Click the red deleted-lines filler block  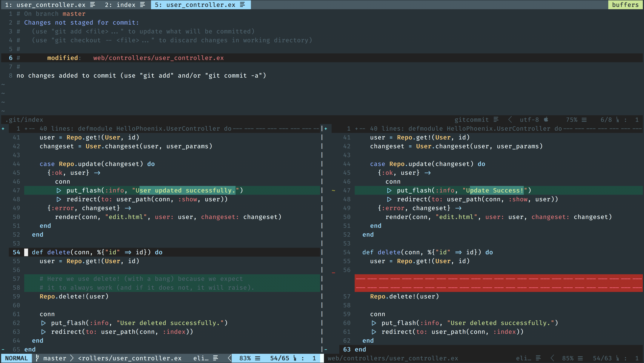point(499,283)
